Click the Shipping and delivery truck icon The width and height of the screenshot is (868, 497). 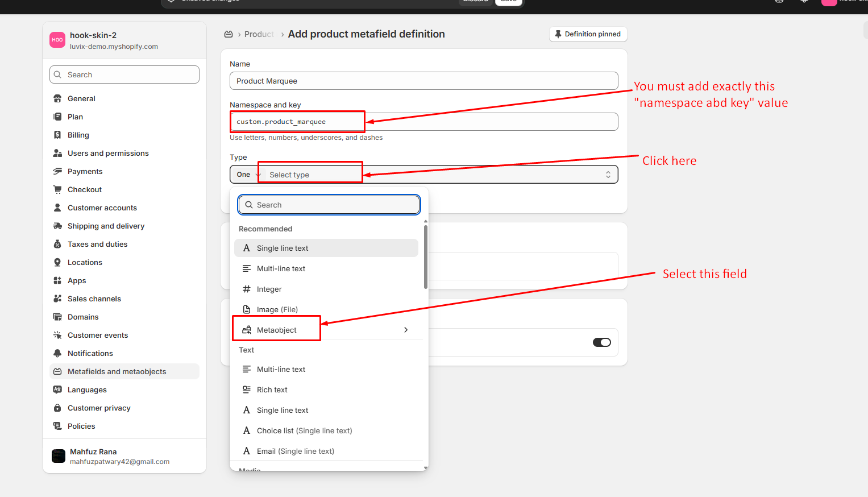point(57,226)
